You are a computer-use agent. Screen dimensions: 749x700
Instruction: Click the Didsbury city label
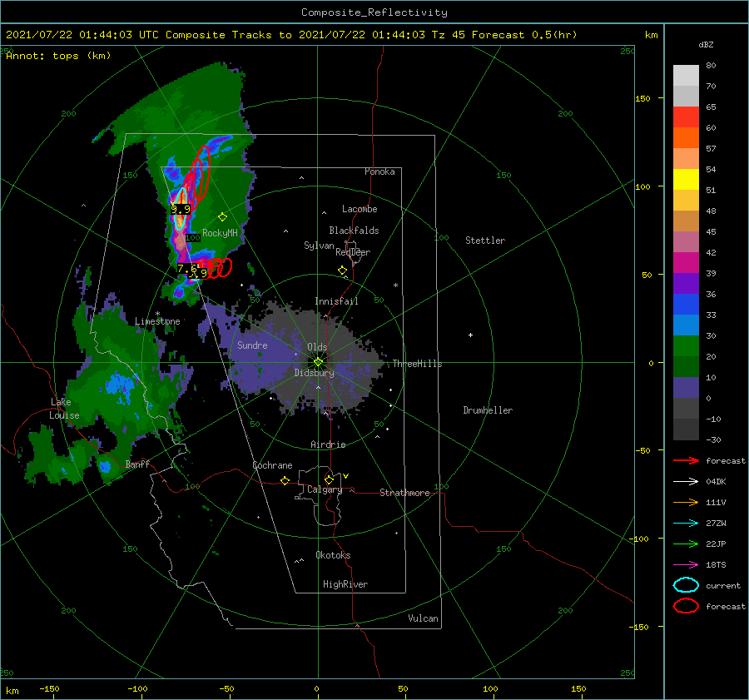point(314,373)
